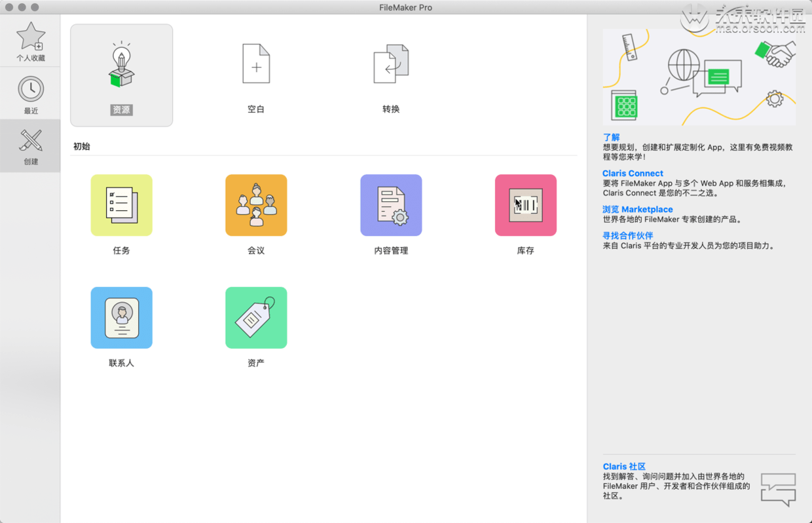Screen dimensions: 812x523
Task: Click the promotional illustration banner
Action: 699,77
